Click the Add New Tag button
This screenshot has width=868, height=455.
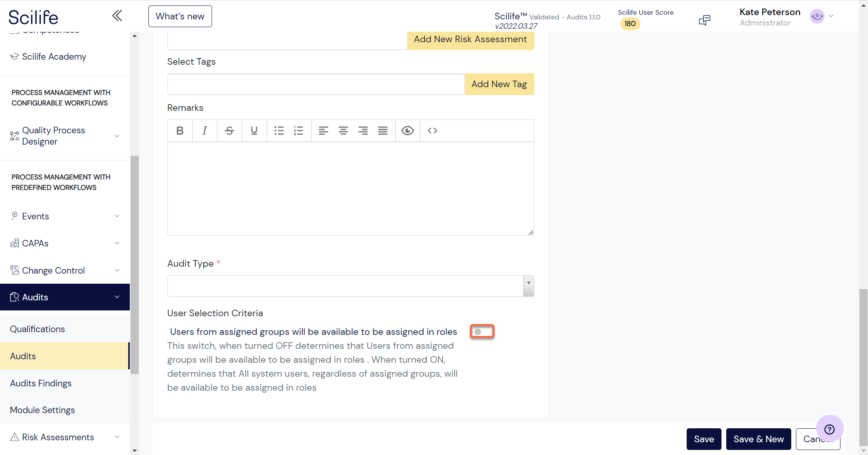(x=499, y=84)
